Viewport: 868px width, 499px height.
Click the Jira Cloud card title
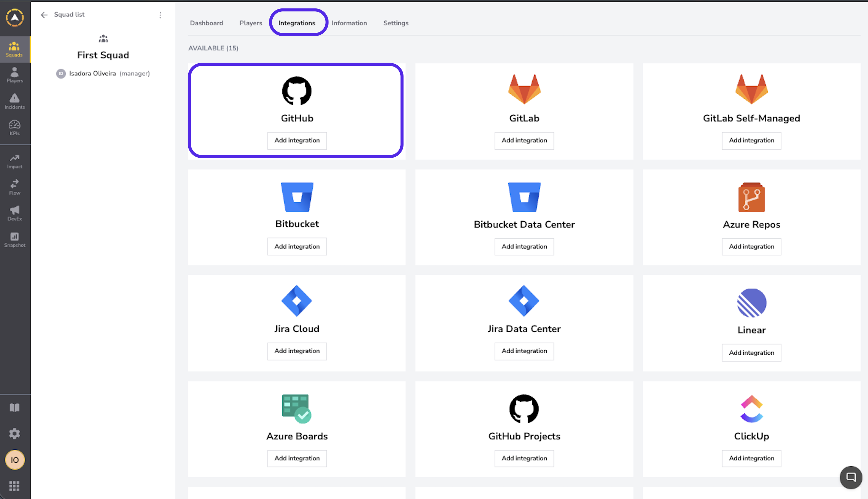297,329
